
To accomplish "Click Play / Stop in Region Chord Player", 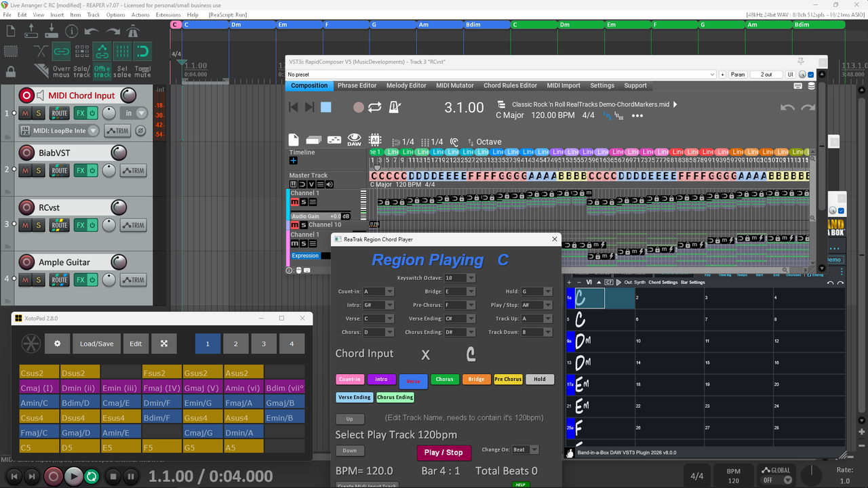I will point(443,452).
